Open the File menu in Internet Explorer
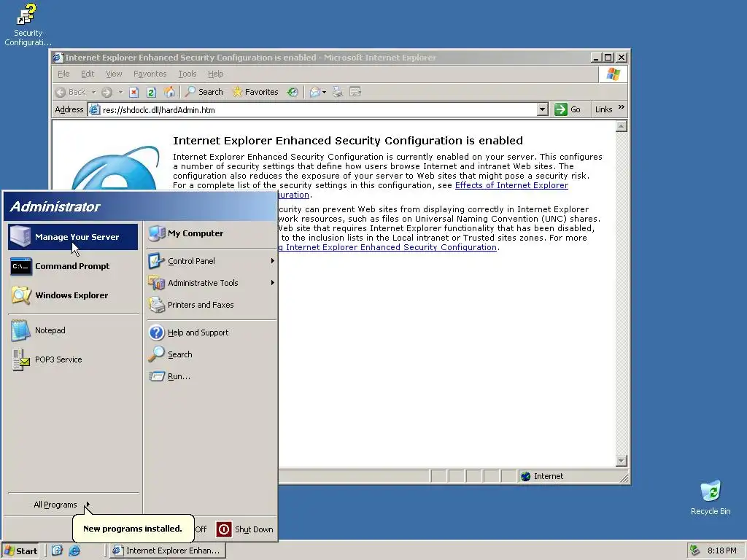This screenshot has width=747, height=560. click(63, 74)
